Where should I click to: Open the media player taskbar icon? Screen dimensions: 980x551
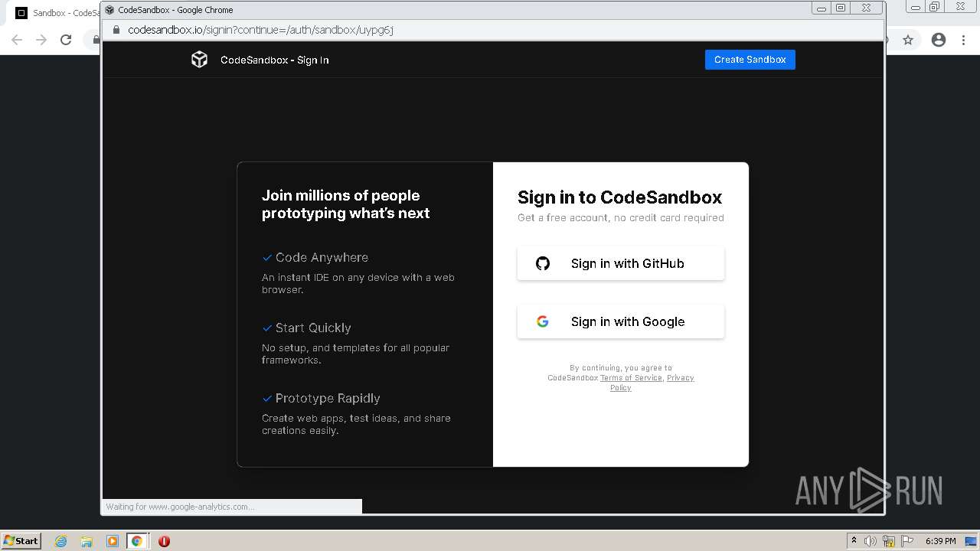[x=112, y=541]
